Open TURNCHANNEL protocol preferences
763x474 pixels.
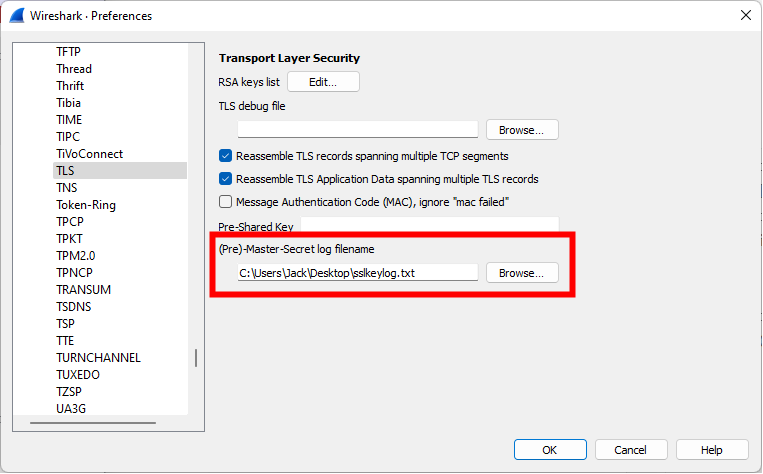coord(98,358)
